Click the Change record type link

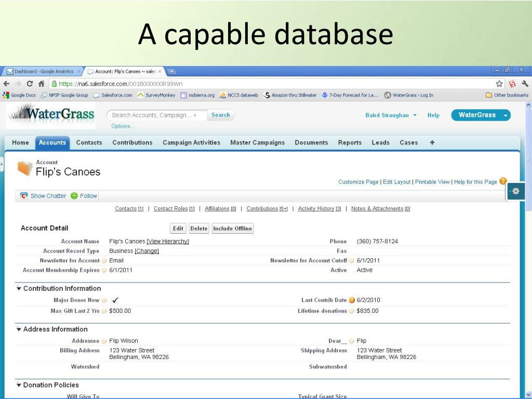pos(147,251)
